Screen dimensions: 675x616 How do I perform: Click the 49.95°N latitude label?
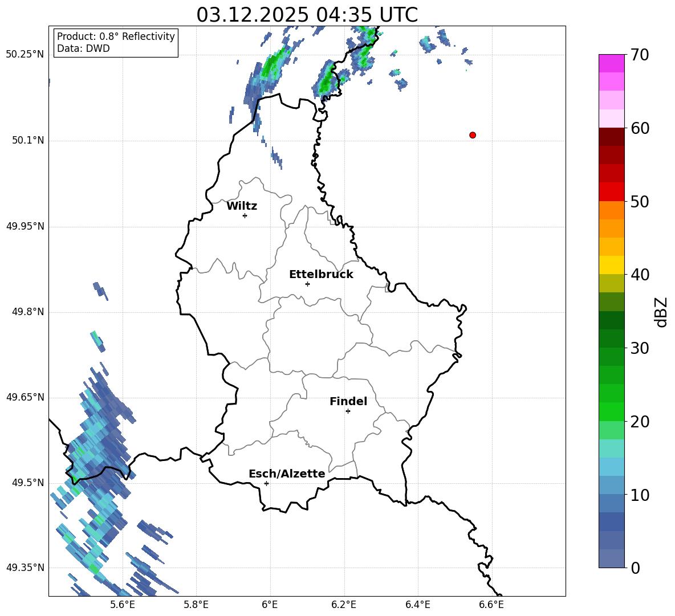pyautogui.click(x=25, y=226)
